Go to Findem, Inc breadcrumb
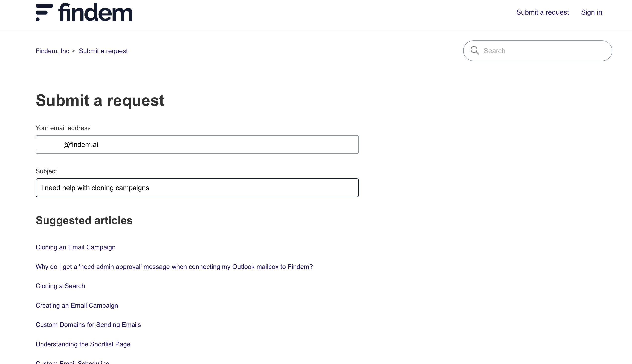 pyautogui.click(x=52, y=51)
